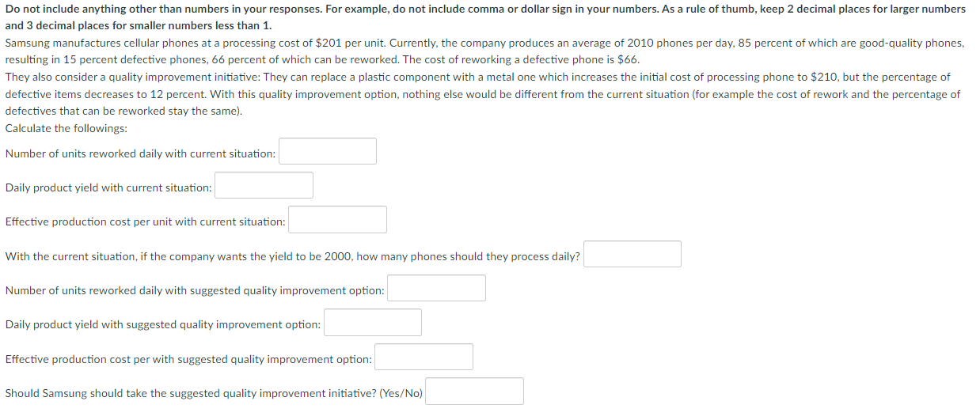The height and width of the screenshot is (420, 980).
Task: Click the units reworked current situation input
Action: (328, 151)
